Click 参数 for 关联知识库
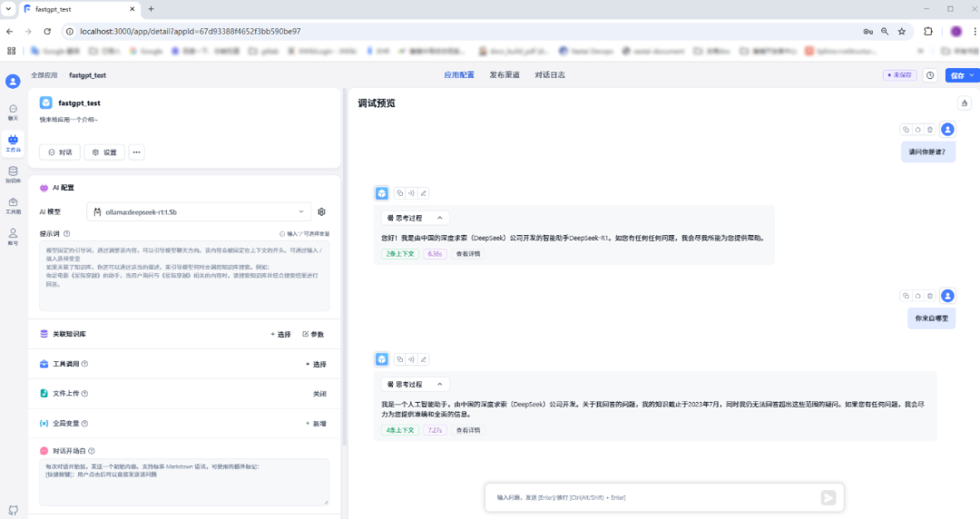Viewport: 980px width, 519px height. click(313, 335)
